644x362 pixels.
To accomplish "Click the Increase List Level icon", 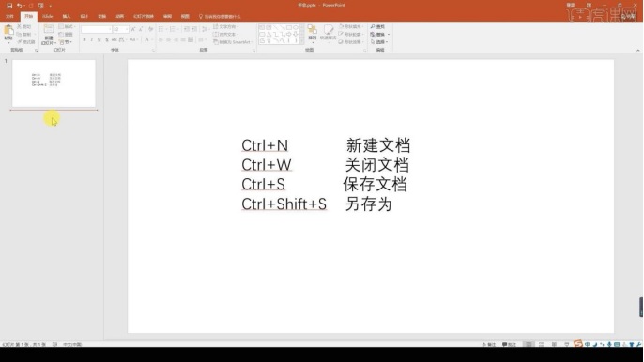I will pos(194,29).
